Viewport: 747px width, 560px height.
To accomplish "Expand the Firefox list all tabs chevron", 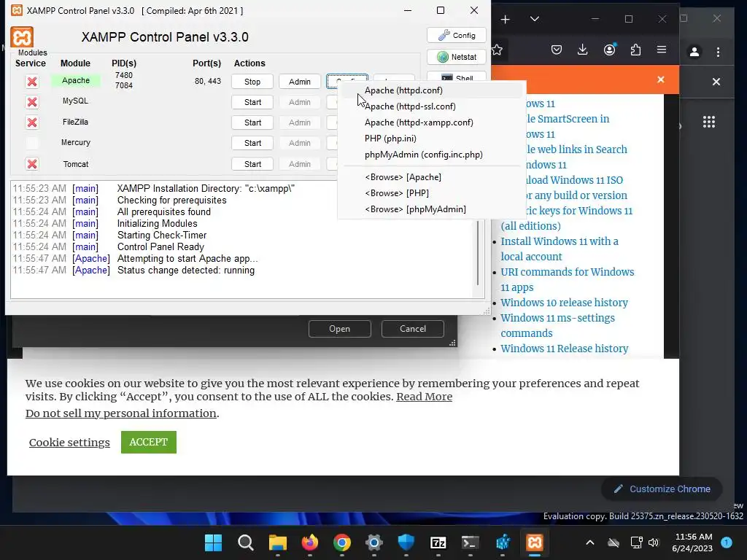I will (535, 19).
